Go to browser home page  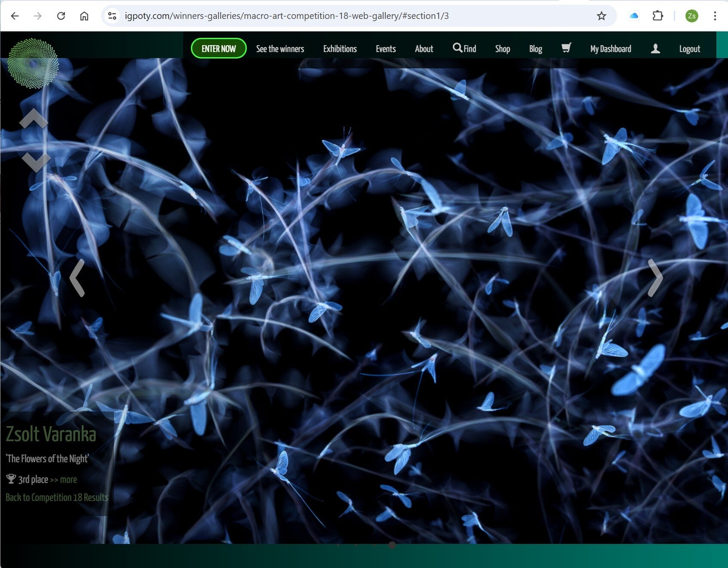coord(84,16)
